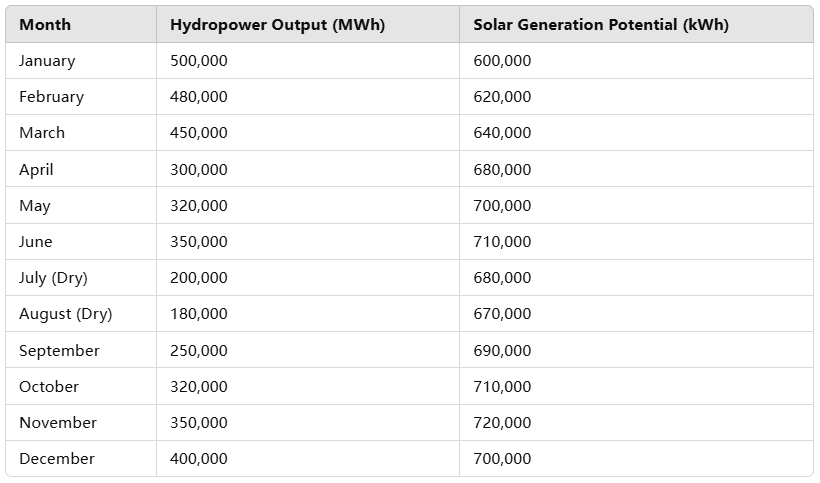Select August's solar value 670,000
The height and width of the screenshot is (483, 820).
click(502, 314)
